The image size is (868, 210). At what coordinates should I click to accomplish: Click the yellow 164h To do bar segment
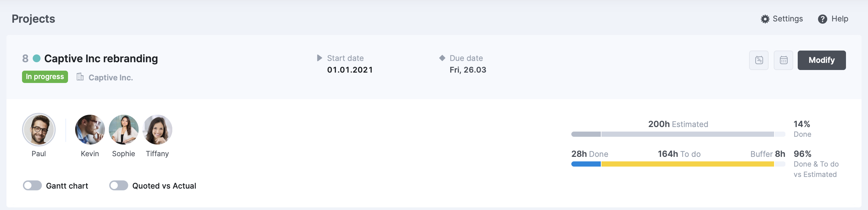pyautogui.click(x=687, y=164)
